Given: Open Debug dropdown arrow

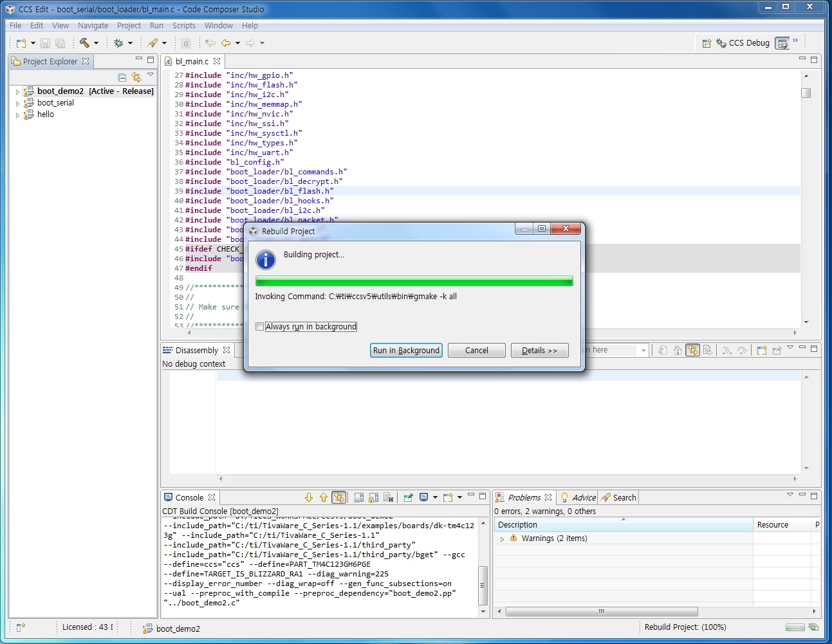Looking at the screenshot, I should pos(130,43).
